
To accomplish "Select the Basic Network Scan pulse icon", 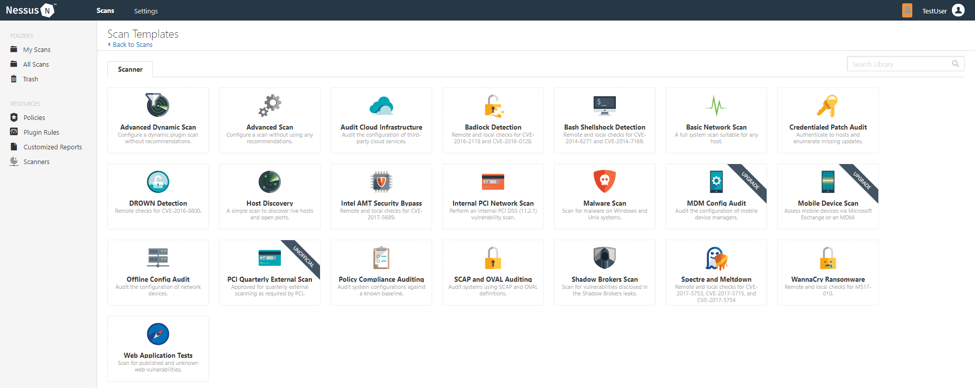I will click(x=716, y=106).
